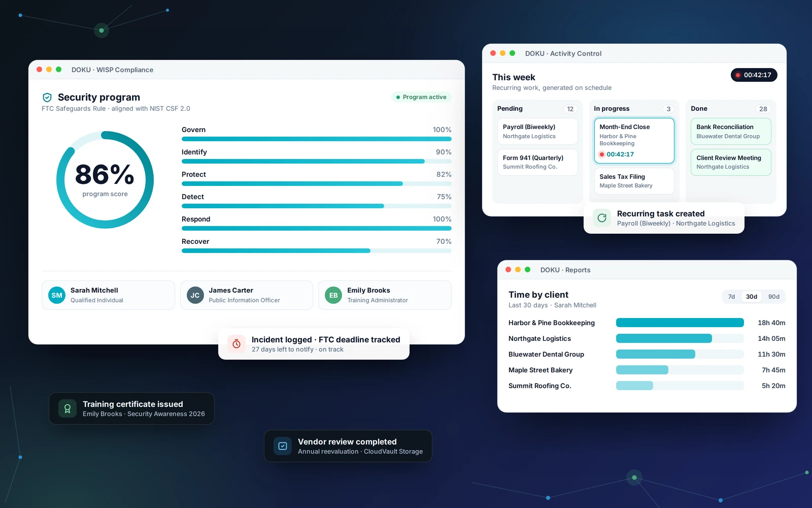Click the Detect progress bar
The width and height of the screenshot is (812, 508).
[317, 206]
